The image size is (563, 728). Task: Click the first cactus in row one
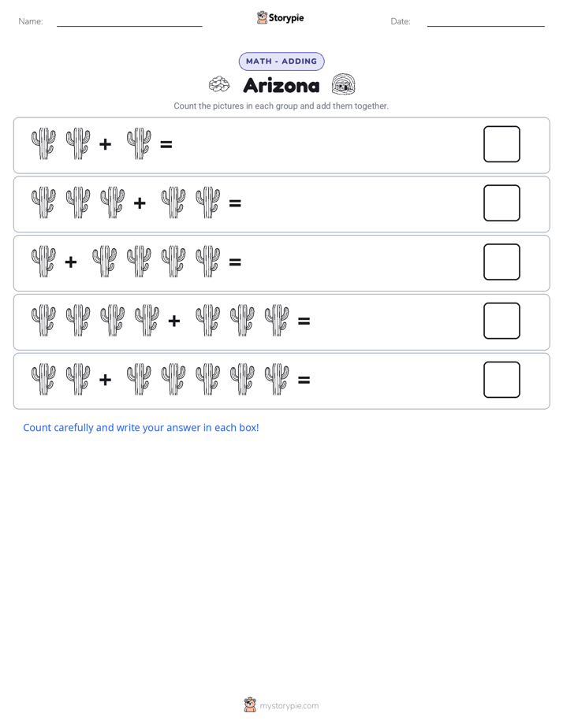pyautogui.click(x=43, y=144)
